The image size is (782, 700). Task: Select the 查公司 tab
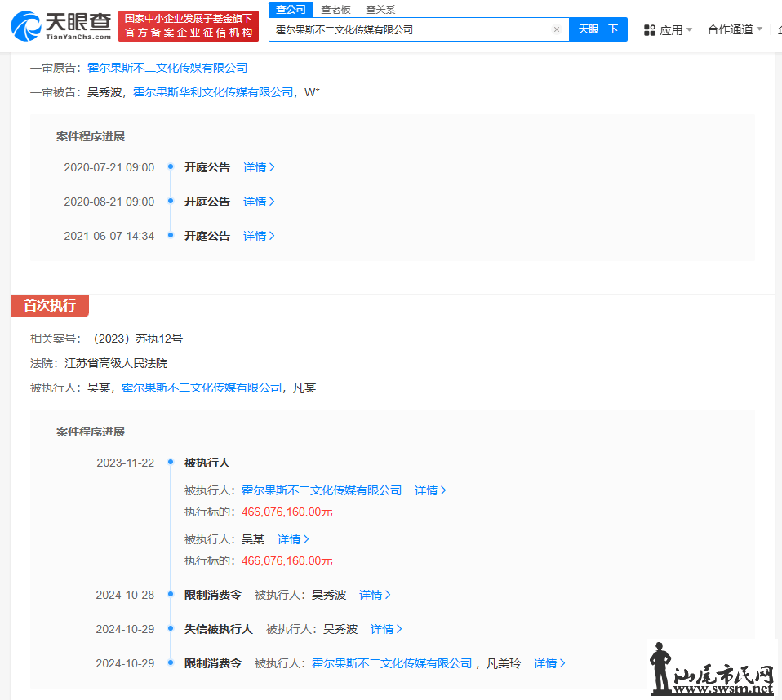[291, 10]
